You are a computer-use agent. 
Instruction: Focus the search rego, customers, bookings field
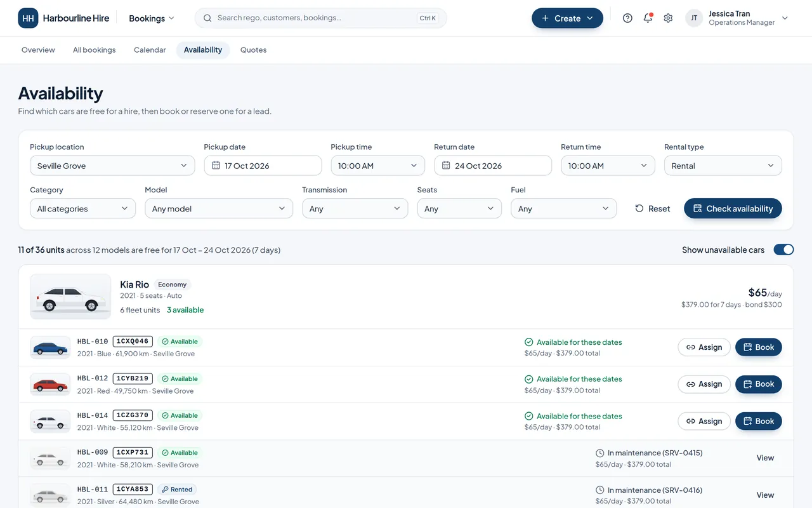tap(321, 18)
